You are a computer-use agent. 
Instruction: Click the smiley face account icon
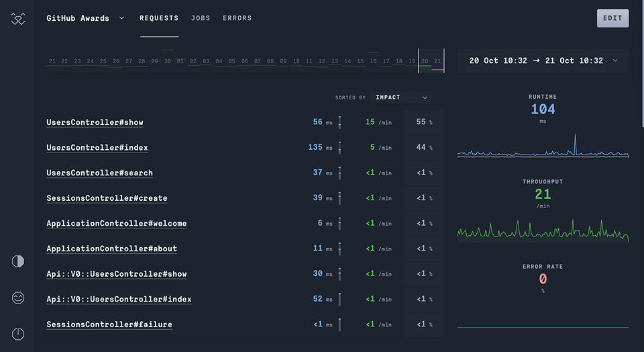click(18, 298)
